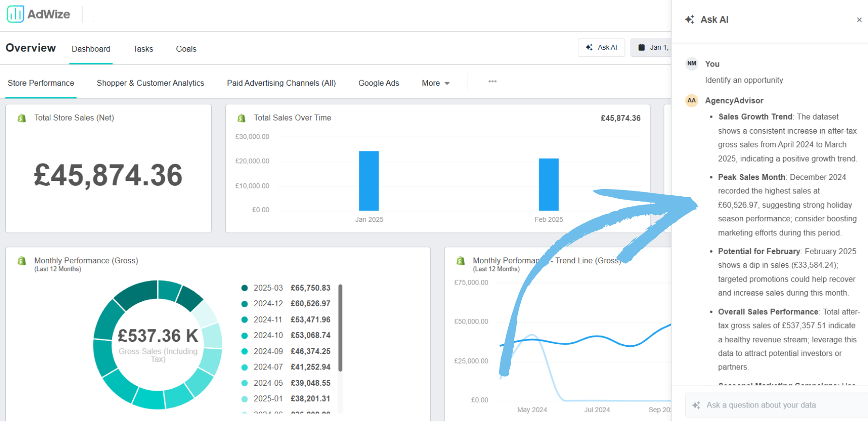Click the donut legend scrollbar
Image resolution: width=868 pixels, height=434 pixels.
tap(340, 328)
